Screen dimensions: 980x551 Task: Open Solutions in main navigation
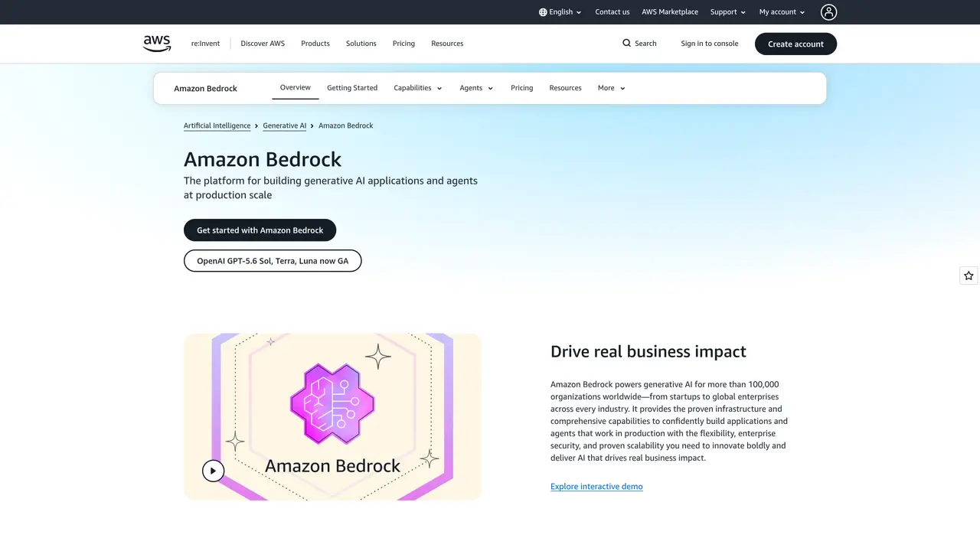click(x=361, y=44)
